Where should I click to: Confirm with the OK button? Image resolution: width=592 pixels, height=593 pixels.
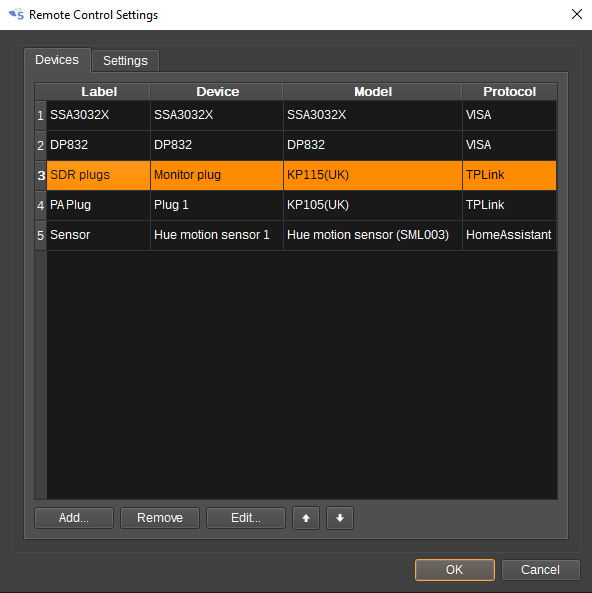tap(454, 570)
